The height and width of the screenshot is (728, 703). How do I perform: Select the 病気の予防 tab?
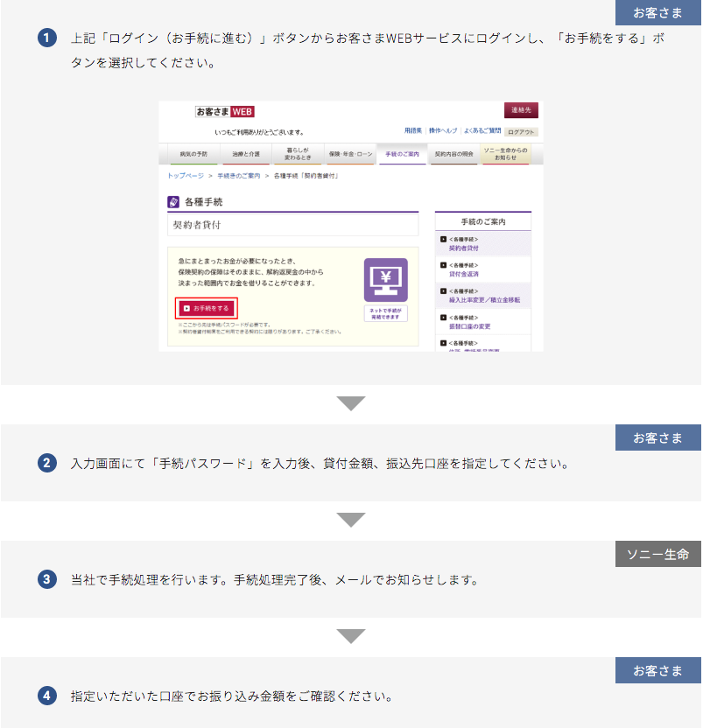pos(193,154)
